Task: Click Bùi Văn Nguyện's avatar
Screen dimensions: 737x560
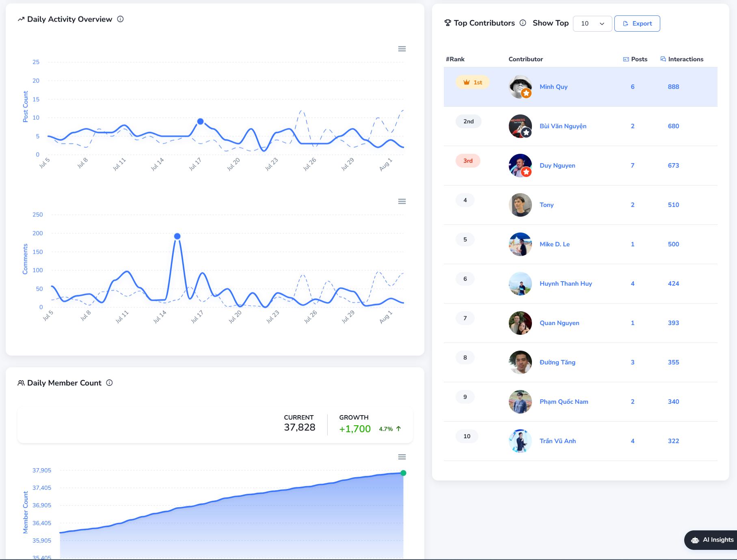Action: (520, 126)
